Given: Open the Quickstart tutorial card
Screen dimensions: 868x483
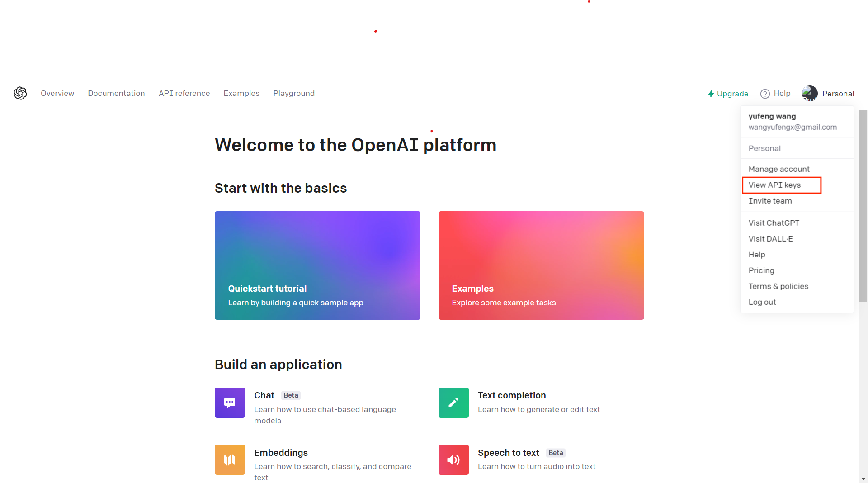Looking at the screenshot, I should 317,265.
